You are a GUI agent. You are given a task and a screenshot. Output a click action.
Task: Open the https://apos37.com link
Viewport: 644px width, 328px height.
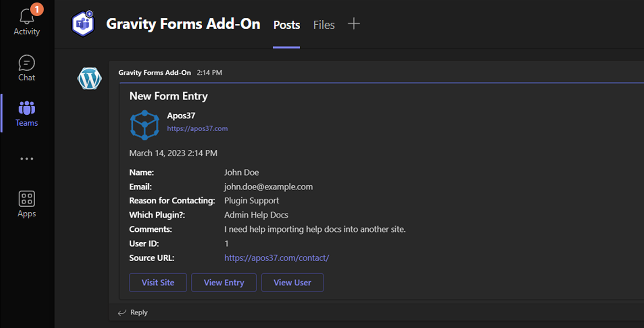point(197,128)
